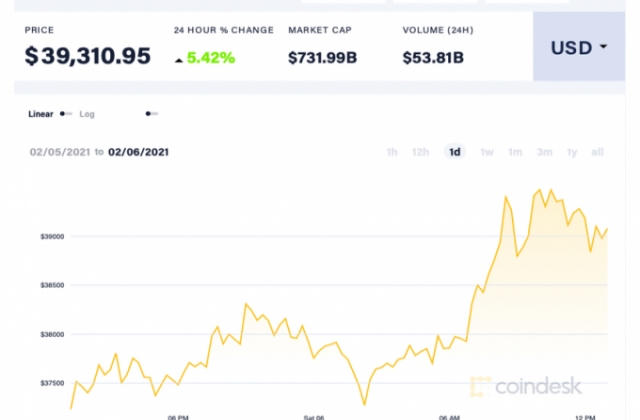
Task: Show the 3m time range
Action: click(x=544, y=152)
